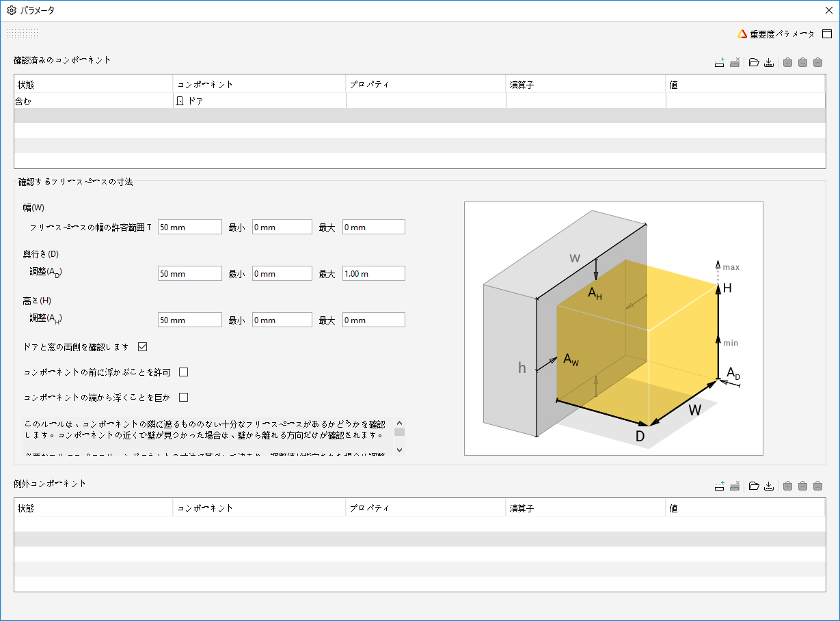Viewport: 840px width, 621px height.
Task: Click the depth 調整 50 mm field
Action: [x=190, y=273]
